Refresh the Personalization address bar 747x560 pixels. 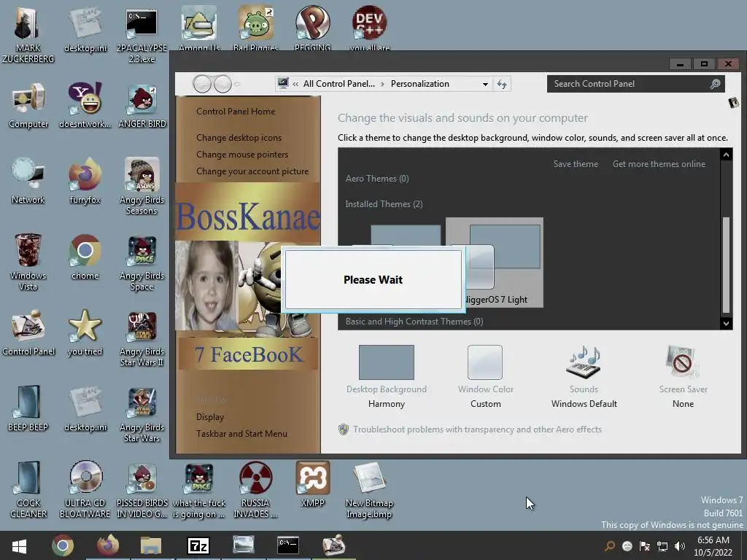coord(502,85)
